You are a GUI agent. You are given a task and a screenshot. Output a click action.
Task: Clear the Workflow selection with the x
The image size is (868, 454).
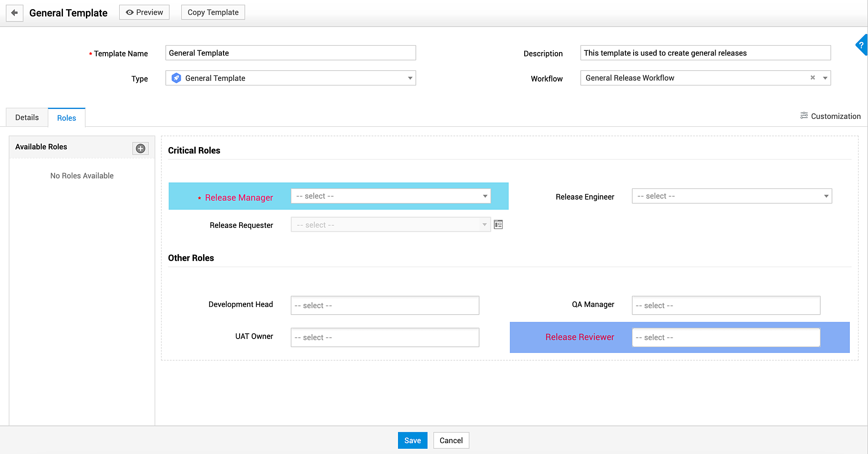tap(812, 78)
